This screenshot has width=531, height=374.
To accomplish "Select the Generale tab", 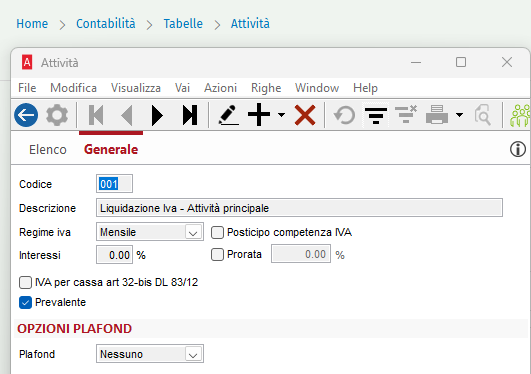I will coord(111,149).
